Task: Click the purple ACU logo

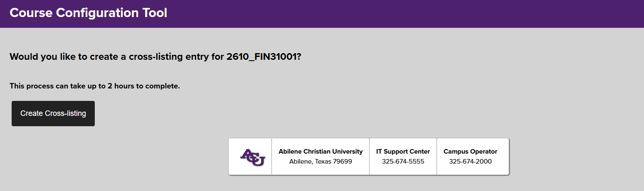Action: pyautogui.click(x=252, y=157)
